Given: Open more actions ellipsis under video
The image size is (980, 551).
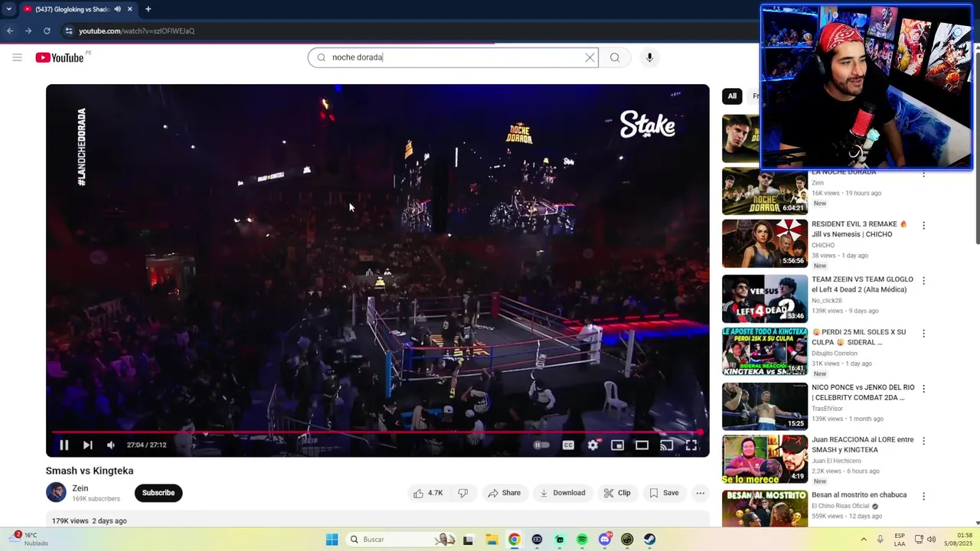Looking at the screenshot, I should pyautogui.click(x=700, y=493).
